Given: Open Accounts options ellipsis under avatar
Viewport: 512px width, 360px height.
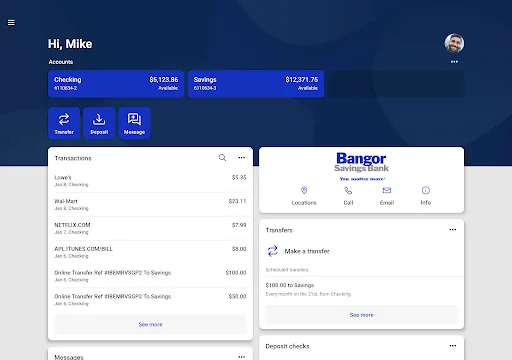Looking at the screenshot, I should (454, 62).
